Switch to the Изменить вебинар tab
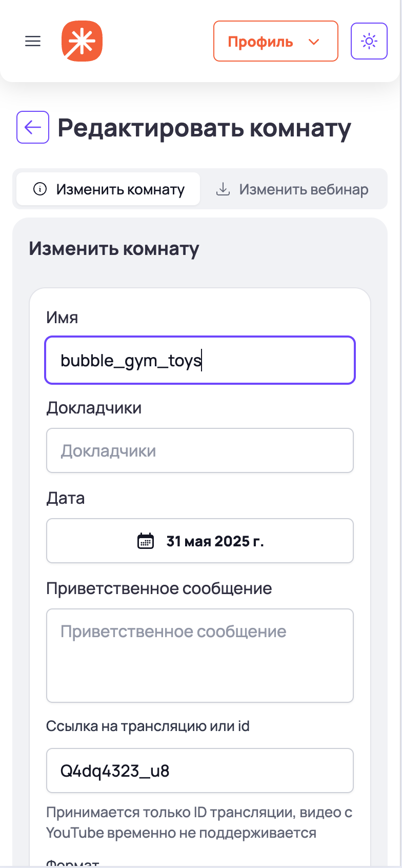The image size is (402, 868). tap(293, 189)
